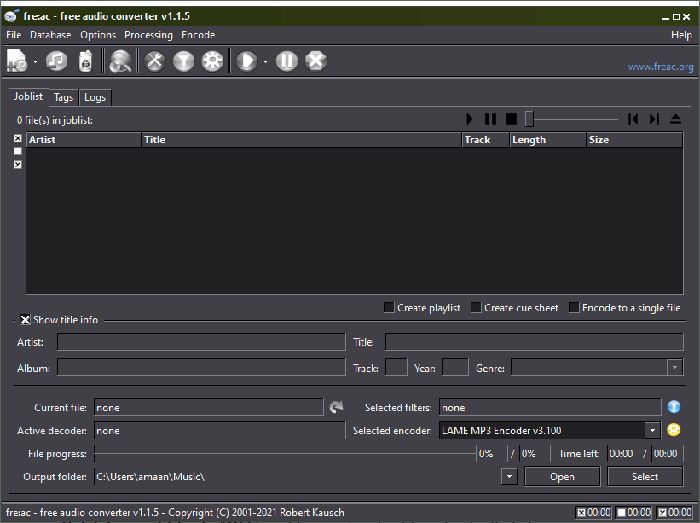Open the Processing menu
The height and width of the screenshot is (523, 700).
pyautogui.click(x=148, y=35)
